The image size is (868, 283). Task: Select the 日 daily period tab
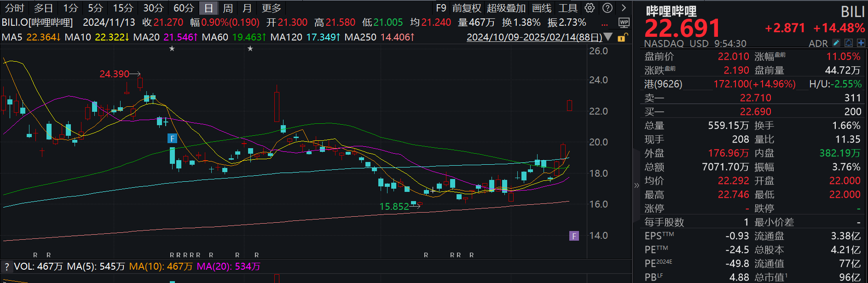pos(208,8)
